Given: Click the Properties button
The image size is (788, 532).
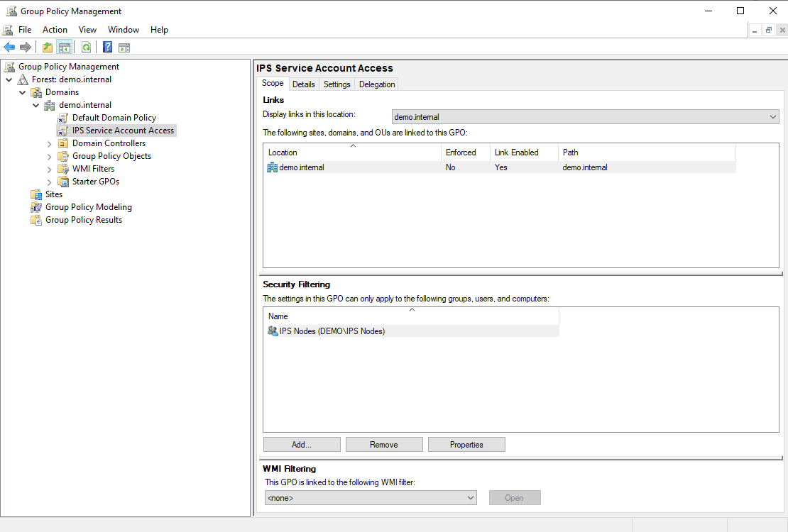Looking at the screenshot, I should click(466, 444).
